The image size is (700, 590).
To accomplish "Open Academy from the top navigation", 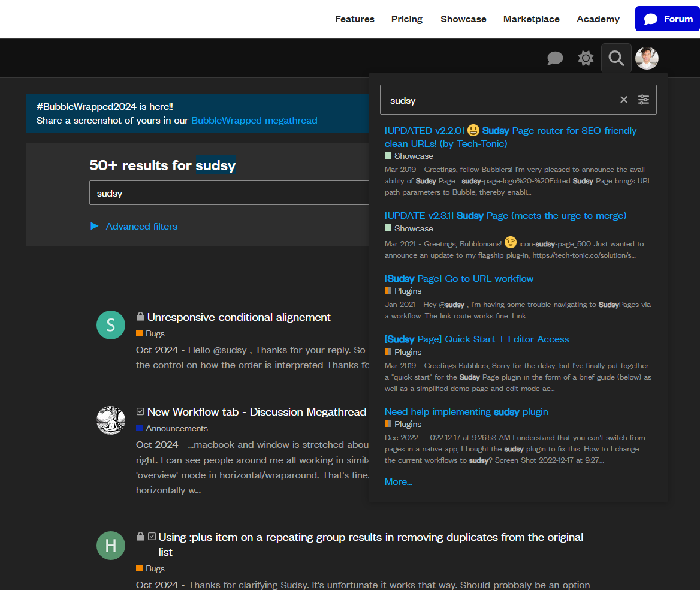I will coord(598,19).
